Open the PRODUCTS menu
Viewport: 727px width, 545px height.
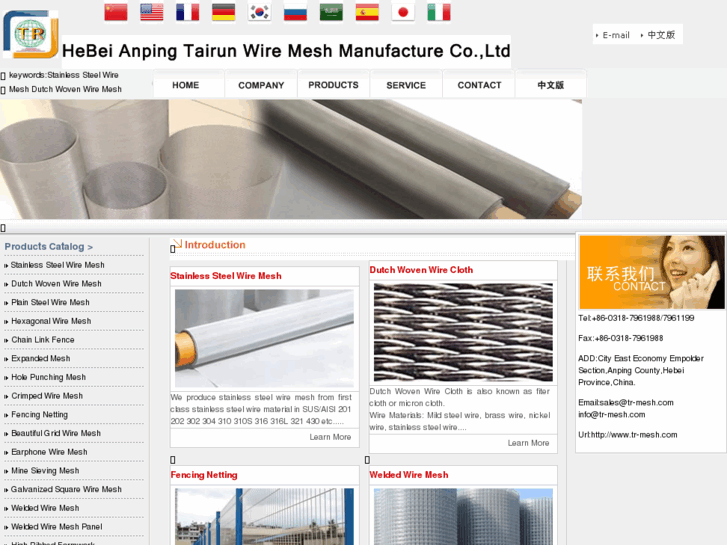tap(333, 85)
